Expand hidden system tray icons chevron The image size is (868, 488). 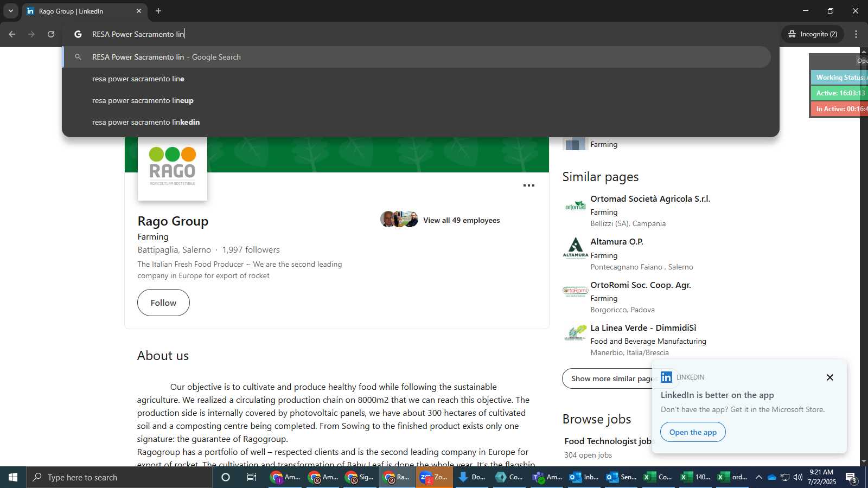(x=758, y=477)
